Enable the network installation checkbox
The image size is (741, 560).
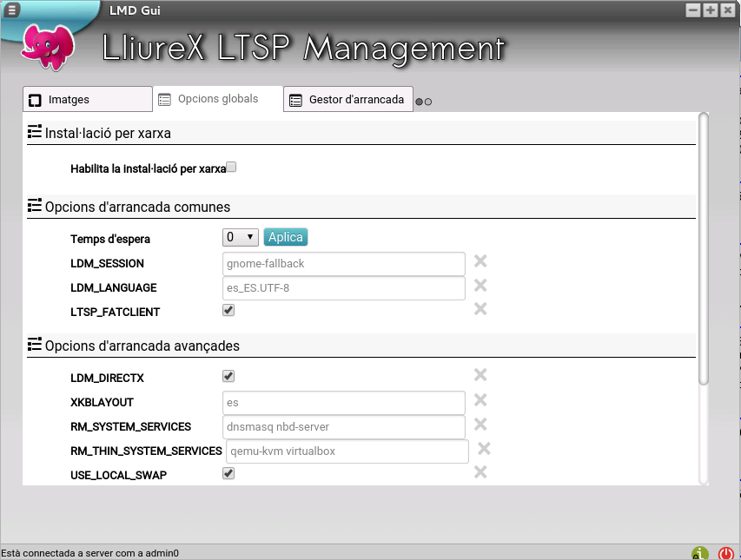pyautogui.click(x=231, y=168)
